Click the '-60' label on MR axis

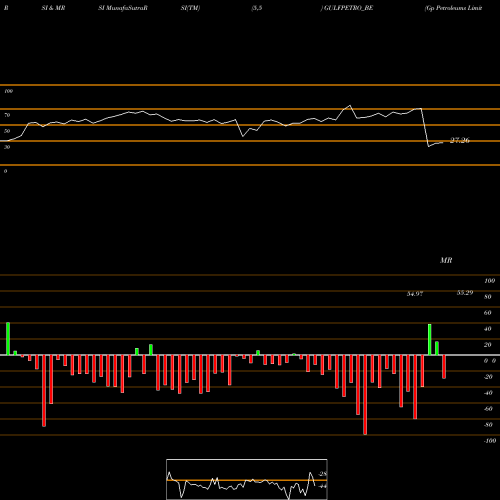click(488, 409)
